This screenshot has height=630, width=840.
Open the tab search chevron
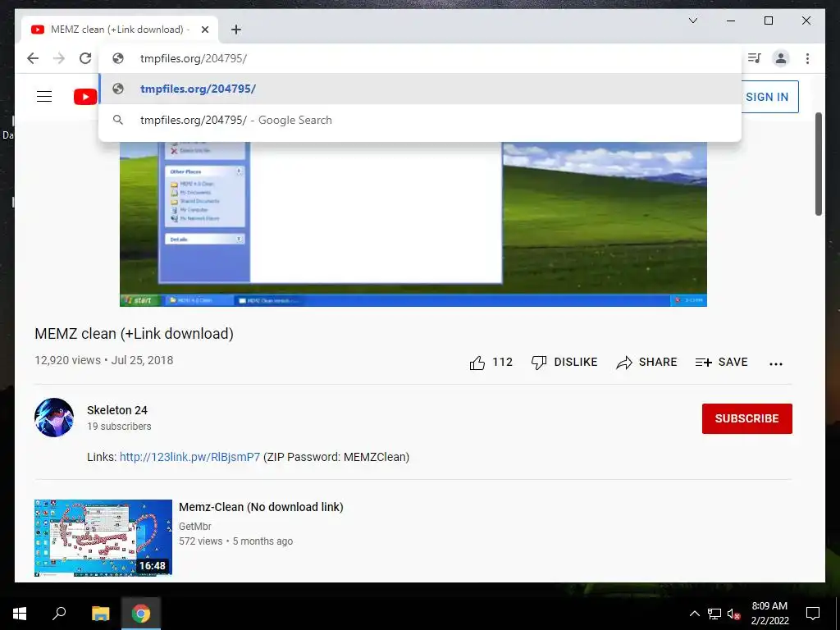[692, 21]
